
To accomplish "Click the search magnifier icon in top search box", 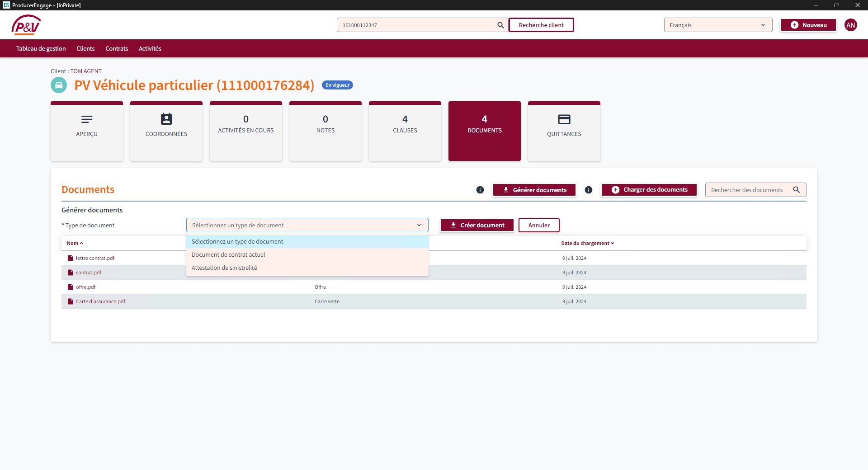I will tap(500, 25).
